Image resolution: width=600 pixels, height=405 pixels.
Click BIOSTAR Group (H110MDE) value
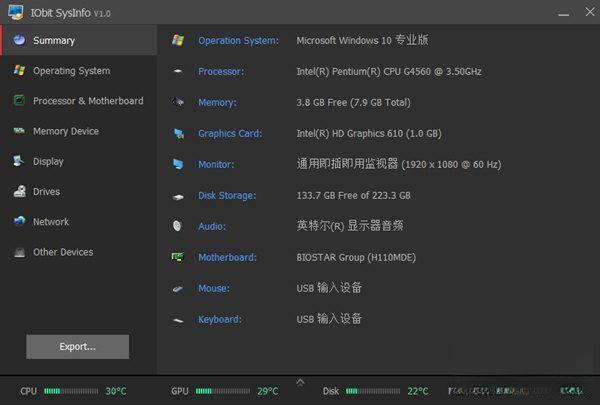(356, 257)
